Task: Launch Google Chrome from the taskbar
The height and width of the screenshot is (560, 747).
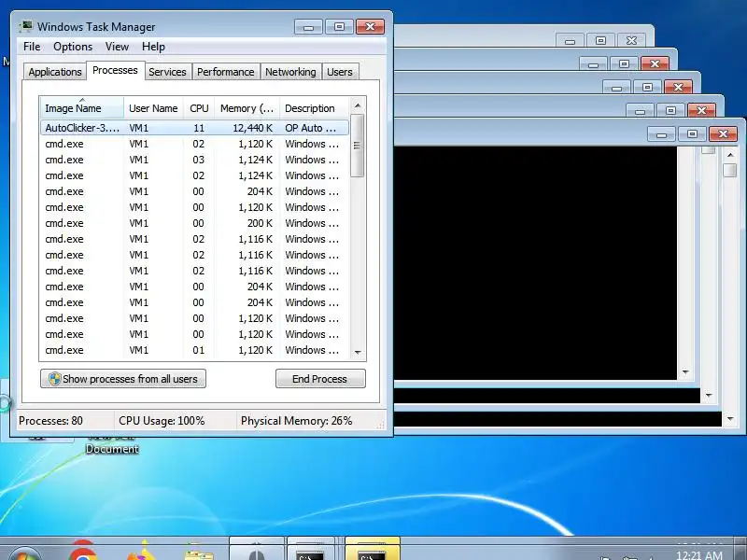Action: click(82, 551)
